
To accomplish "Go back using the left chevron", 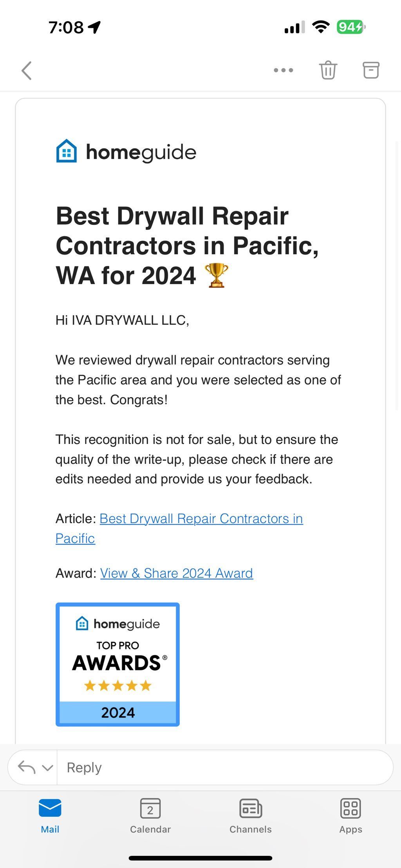I will (x=26, y=71).
